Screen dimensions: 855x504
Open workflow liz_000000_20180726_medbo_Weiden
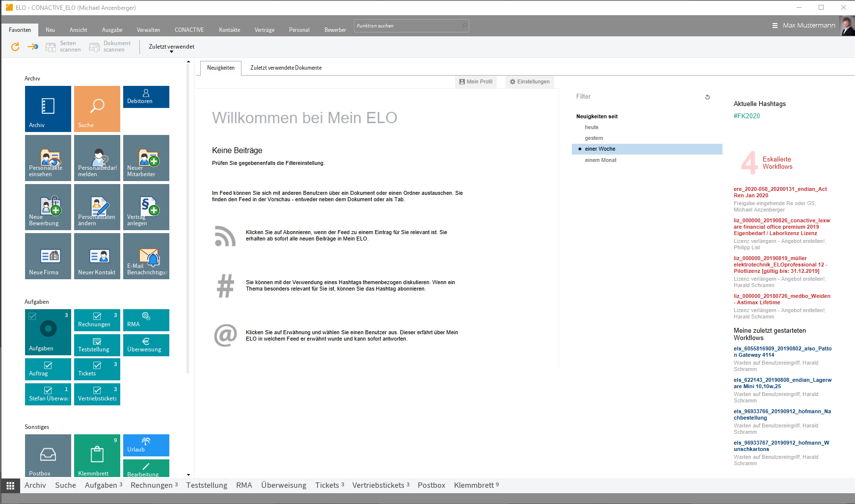click(x=782, y=299)
